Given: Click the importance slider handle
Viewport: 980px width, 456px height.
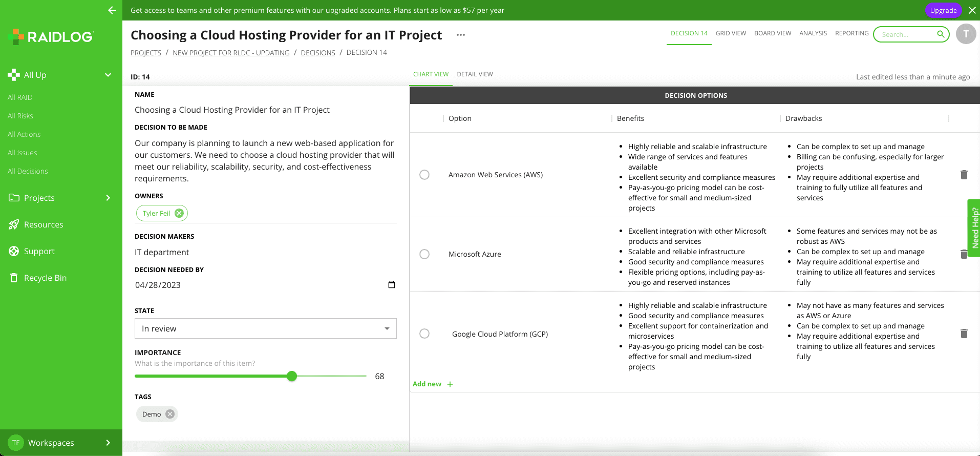Looking at the screenshot, I should coord(292,376).
